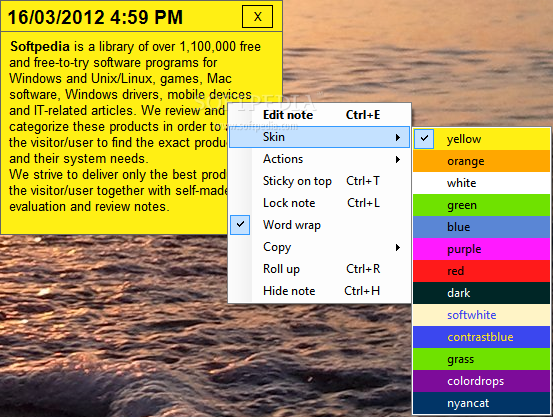Choose Hide note from the menu
553x417 pixels.
(320, 291)
